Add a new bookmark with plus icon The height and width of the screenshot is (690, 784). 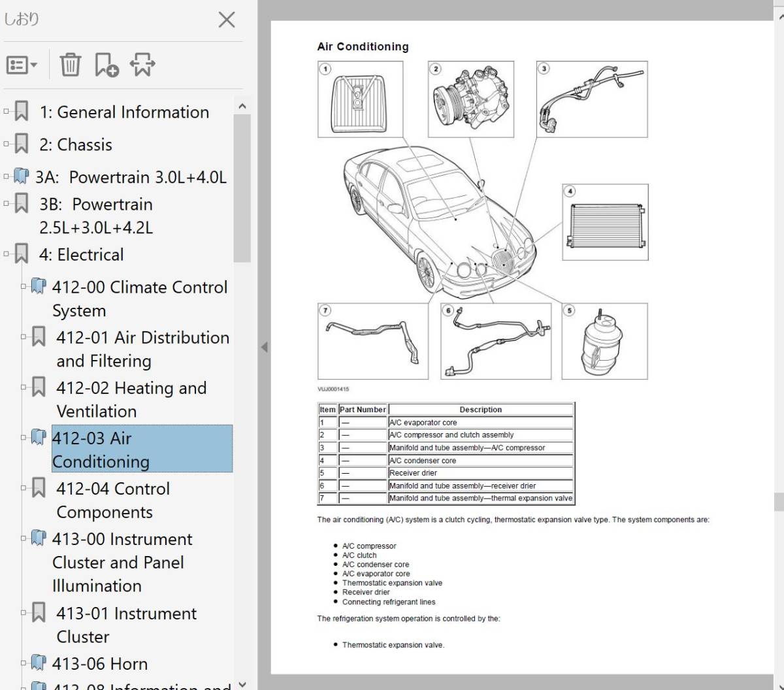(106, 65)
